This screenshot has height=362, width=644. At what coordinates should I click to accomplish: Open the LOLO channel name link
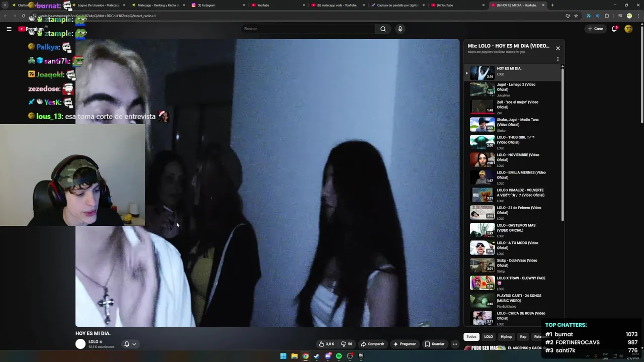point(94,342)
